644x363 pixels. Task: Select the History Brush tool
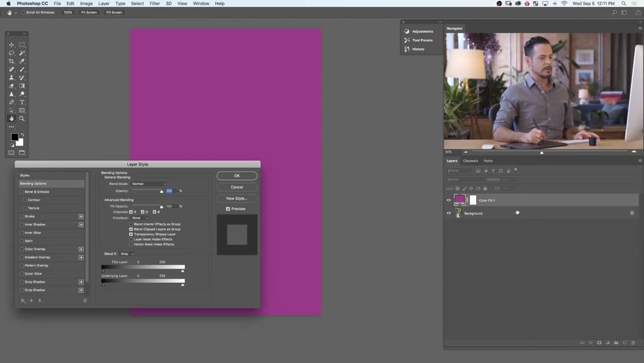tap(22, 77)
